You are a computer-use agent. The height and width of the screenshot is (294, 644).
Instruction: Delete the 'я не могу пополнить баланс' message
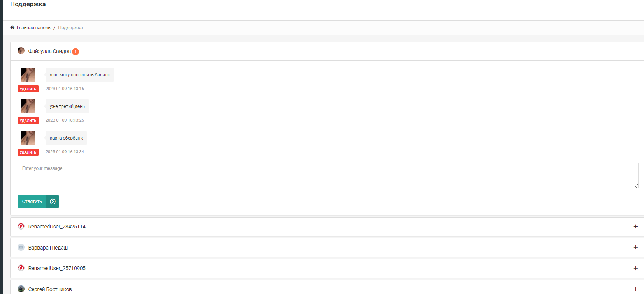[28, 89]
